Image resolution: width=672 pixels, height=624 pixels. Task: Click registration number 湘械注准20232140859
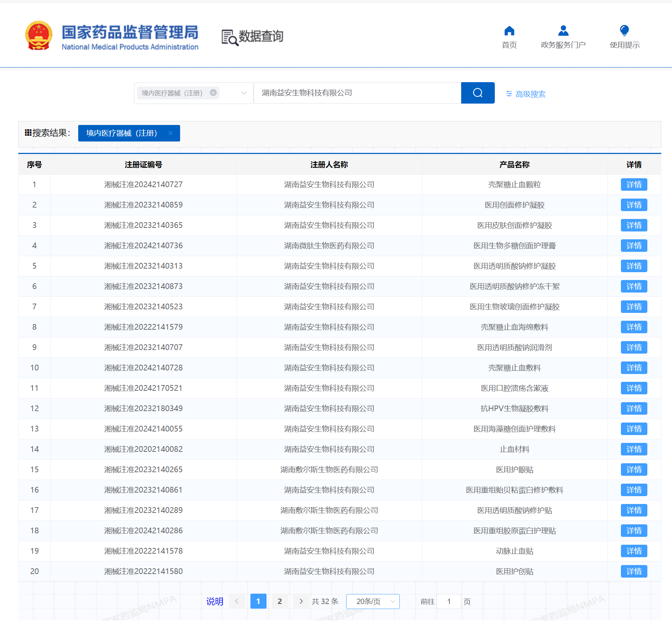point(143,205)
